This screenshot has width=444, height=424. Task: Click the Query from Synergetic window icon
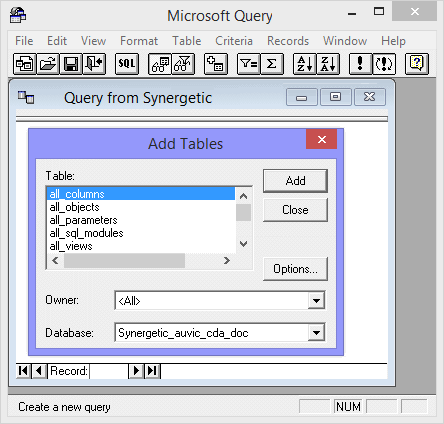(x=26, y=97)
